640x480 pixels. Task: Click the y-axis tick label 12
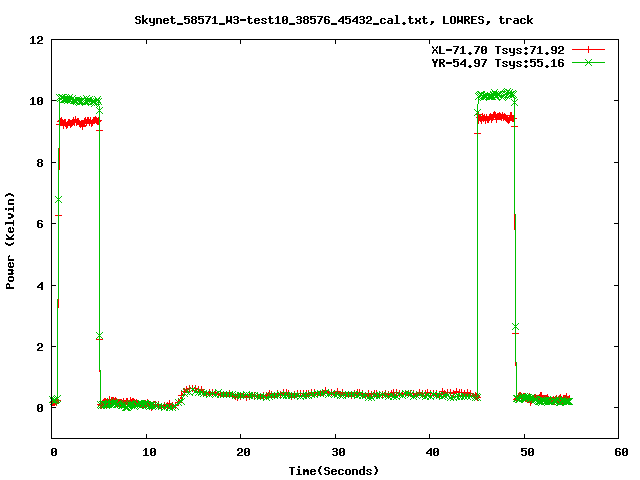pos(36,40)
